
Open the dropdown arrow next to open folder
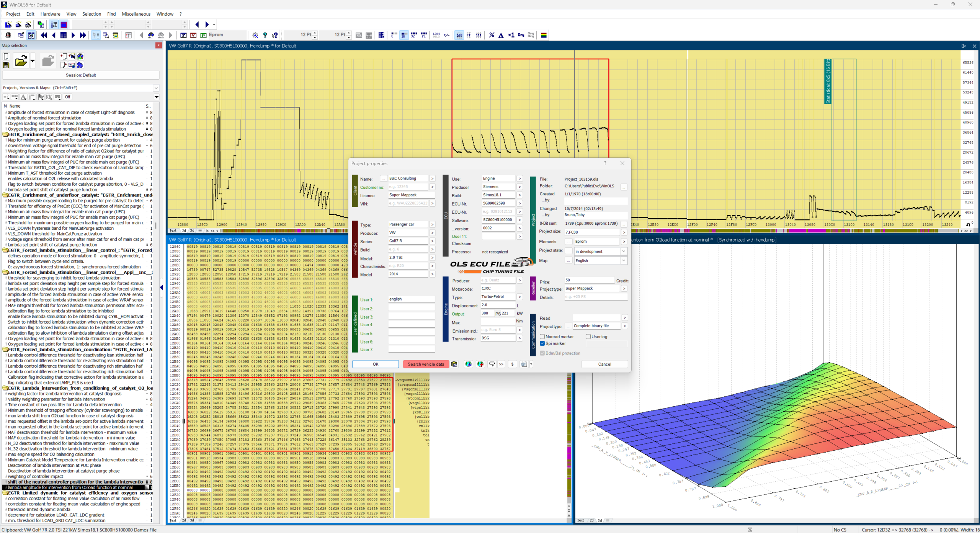[33, 61]
